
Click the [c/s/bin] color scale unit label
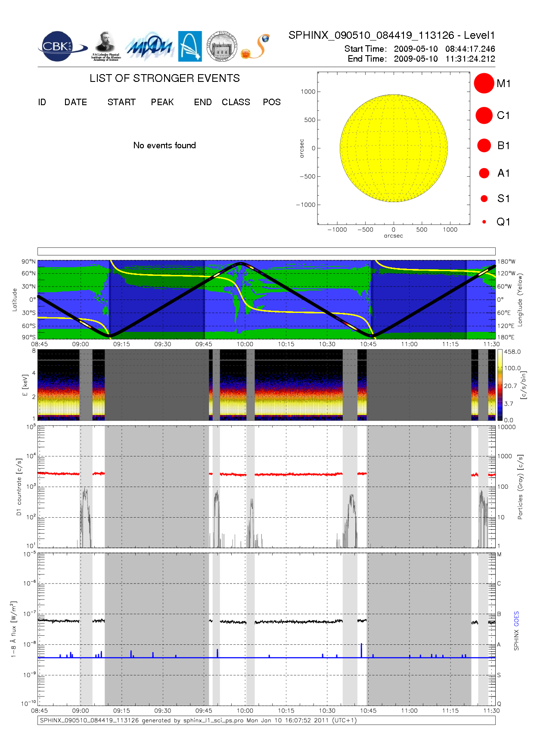tap(523, 385)
